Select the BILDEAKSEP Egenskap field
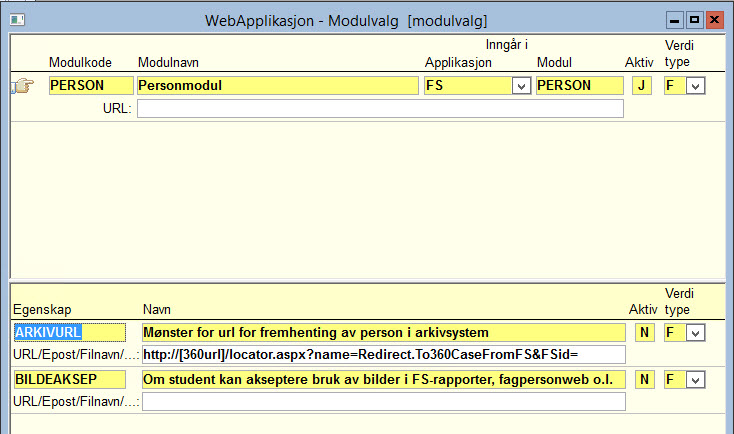734x434 pixels. (x=70, y=379)
